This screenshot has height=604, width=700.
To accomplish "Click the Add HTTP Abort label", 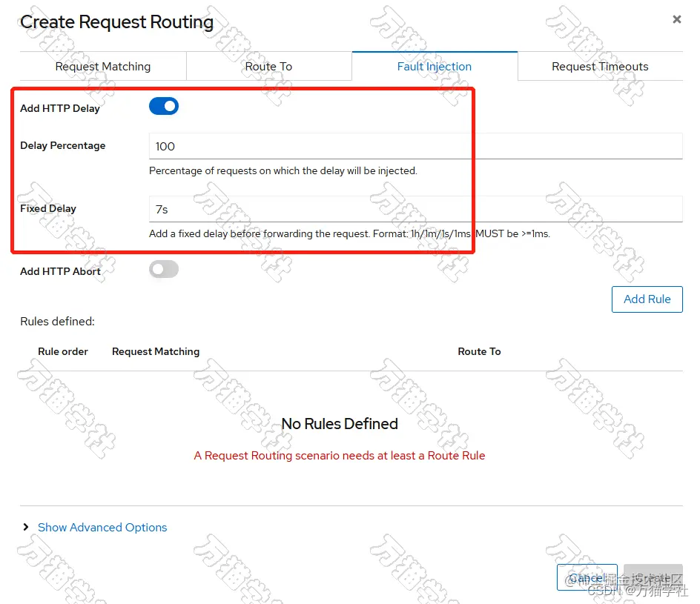I will coord(60,271).
